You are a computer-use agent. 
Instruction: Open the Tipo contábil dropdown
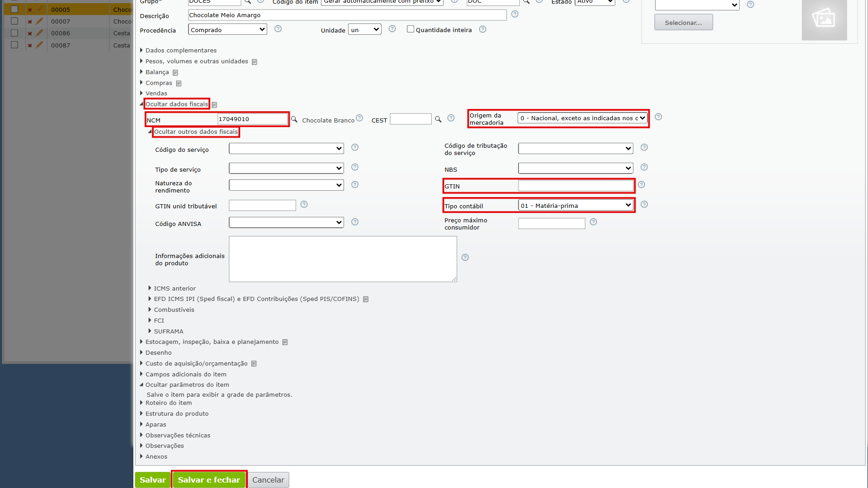coord(576,205)
